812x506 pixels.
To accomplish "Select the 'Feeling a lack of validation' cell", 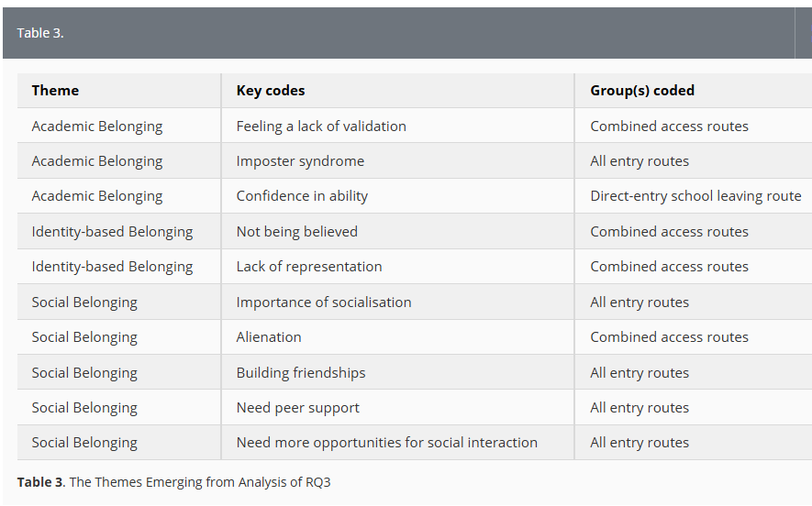I will coord(321,126).
